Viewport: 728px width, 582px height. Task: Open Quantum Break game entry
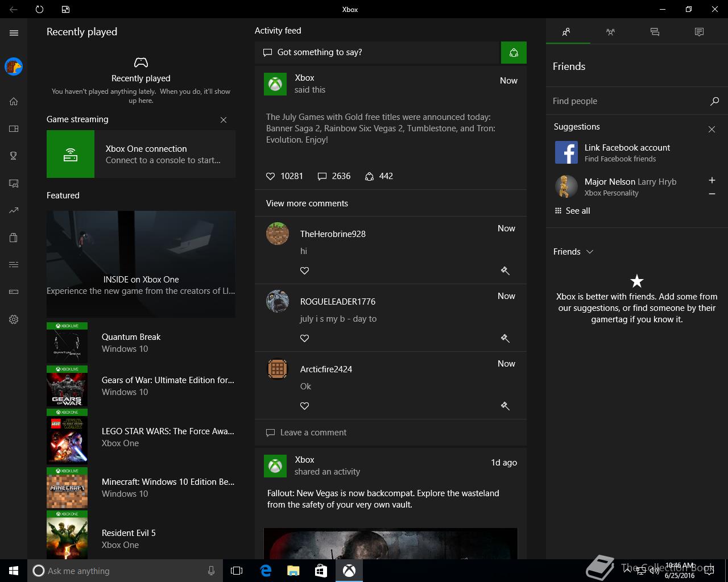point(141,343)
